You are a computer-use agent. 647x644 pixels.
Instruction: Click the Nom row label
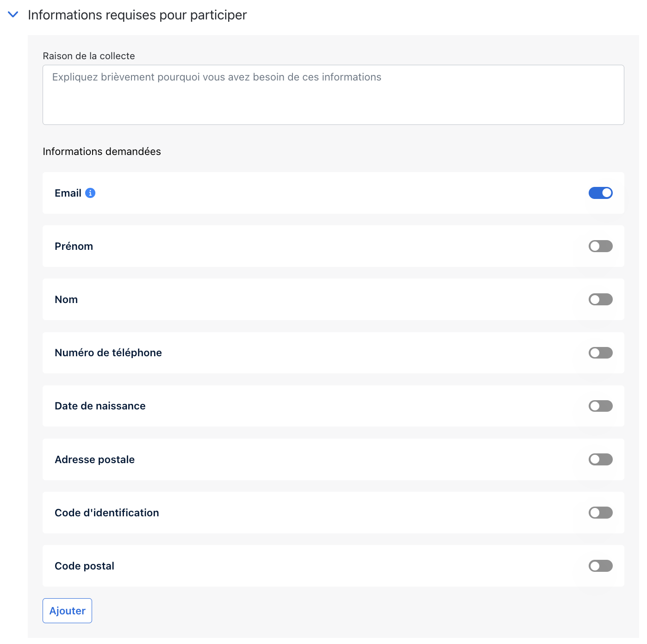tap(66, 299)
